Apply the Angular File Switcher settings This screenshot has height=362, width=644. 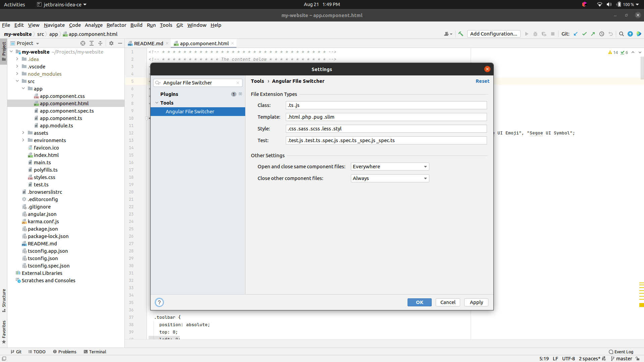[476, 302]
